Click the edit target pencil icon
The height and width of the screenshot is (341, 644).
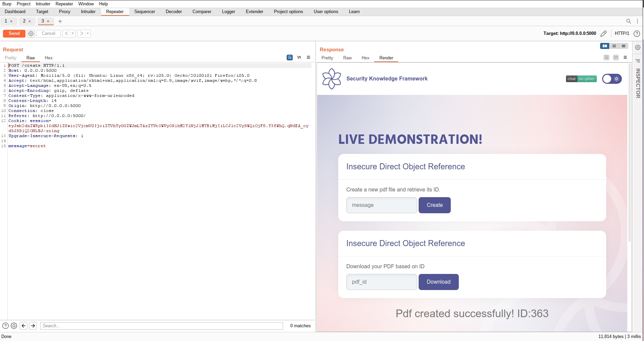(x=603, y=34)
